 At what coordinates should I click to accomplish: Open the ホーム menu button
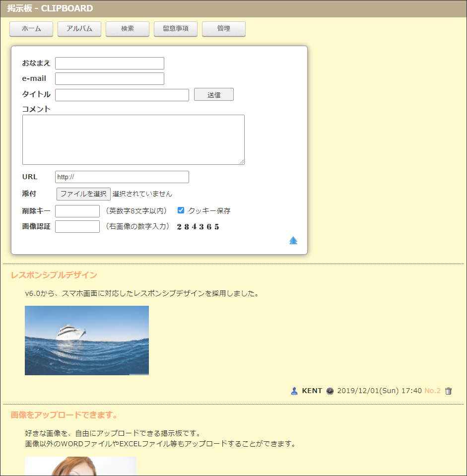click(x=31, y=29)
